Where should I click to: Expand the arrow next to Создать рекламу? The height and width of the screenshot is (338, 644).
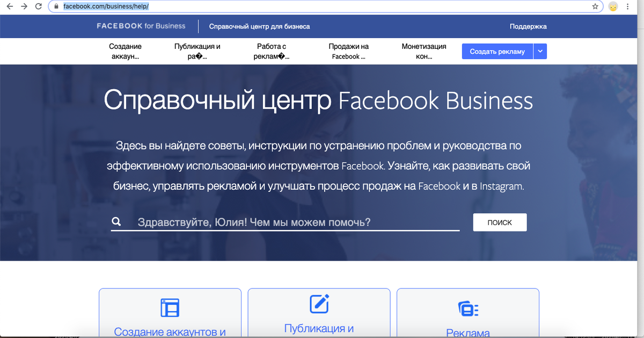[540, 52]
